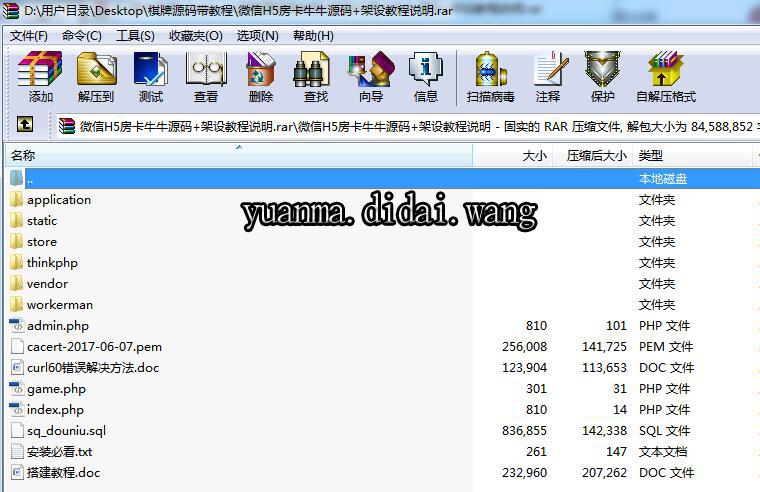760x492 pixels.
Task: Open the 文件(F) menu
Action: tap(29, 36)
